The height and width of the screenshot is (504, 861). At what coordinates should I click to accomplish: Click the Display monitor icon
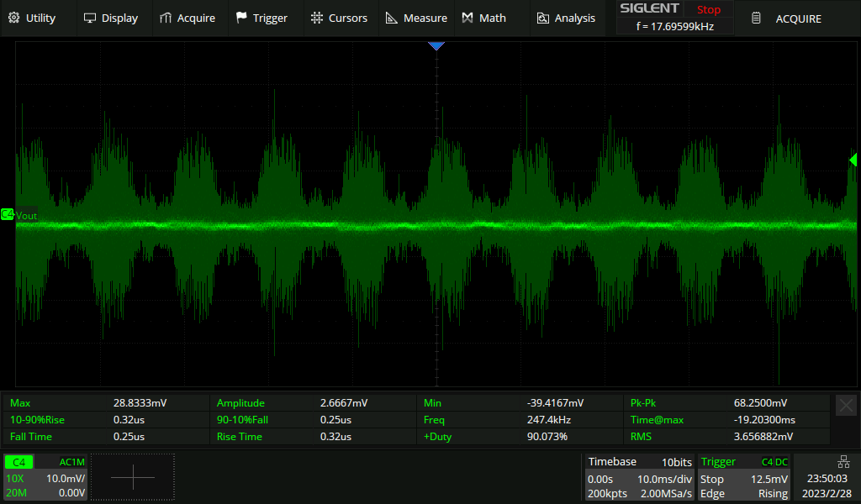tap(90, 18)
